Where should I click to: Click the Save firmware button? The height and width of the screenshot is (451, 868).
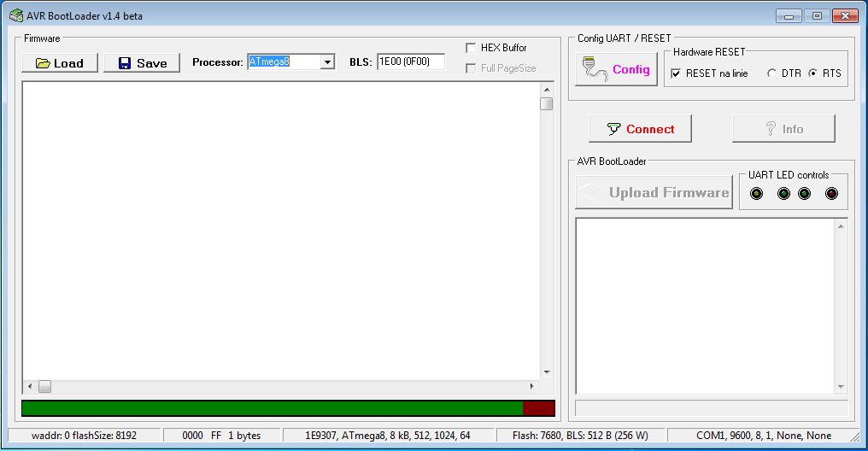142,63
